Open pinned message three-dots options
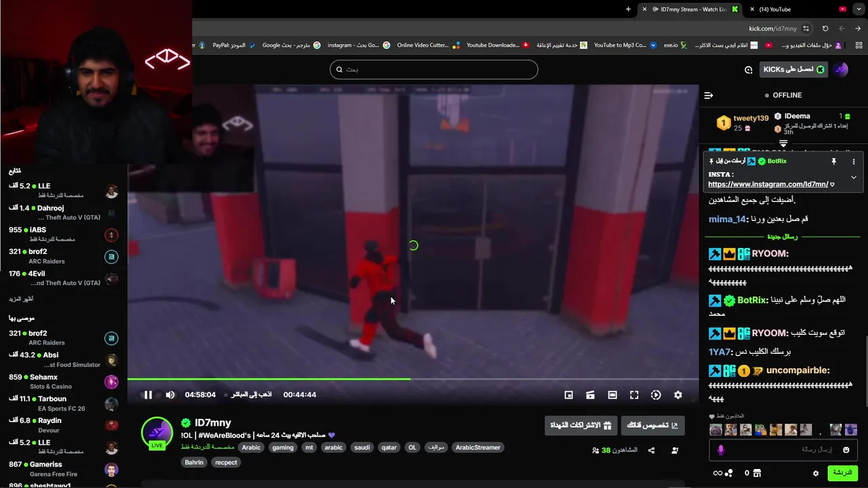Image resolution: width=868 pixels, height=488 pixels. click(853, 161)
